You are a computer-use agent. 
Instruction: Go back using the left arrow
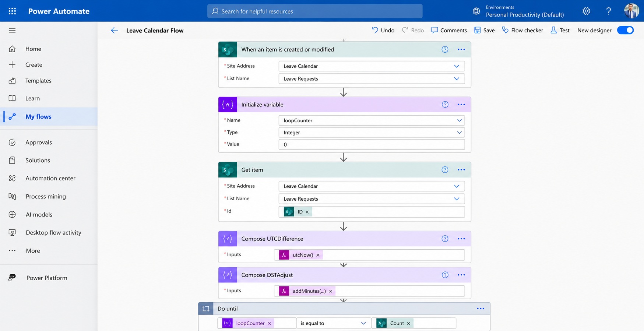[114, 30]
